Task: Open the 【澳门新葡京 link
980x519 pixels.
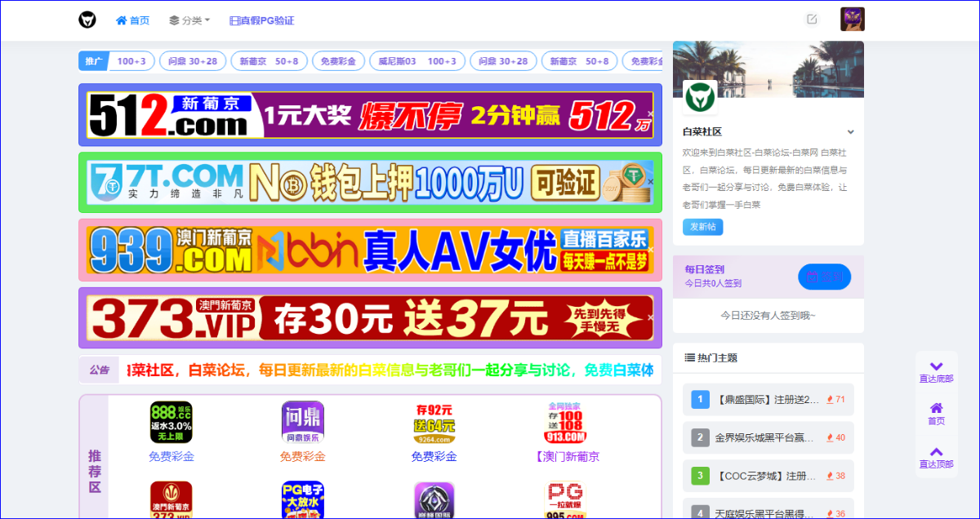Action: coord(566,457)
